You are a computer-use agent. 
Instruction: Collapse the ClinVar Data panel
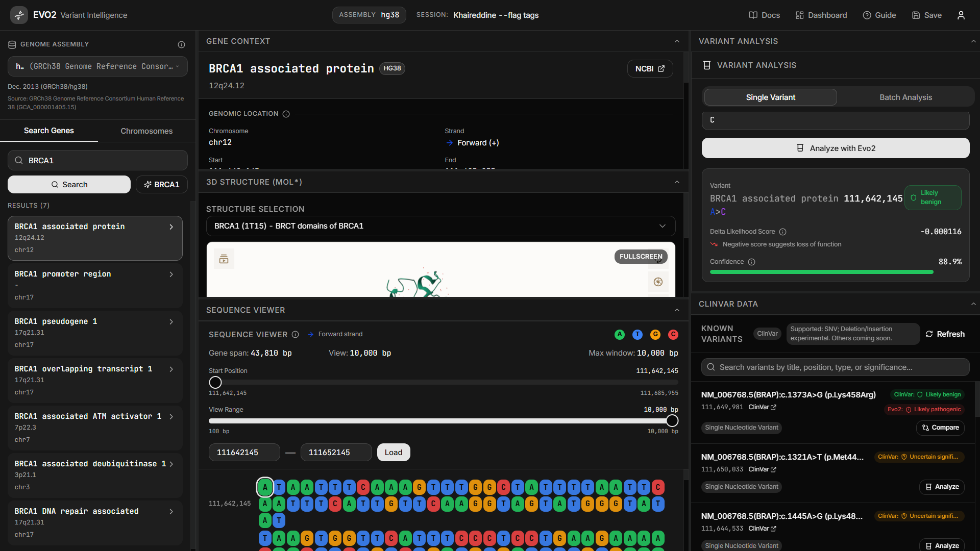point(973,304)
